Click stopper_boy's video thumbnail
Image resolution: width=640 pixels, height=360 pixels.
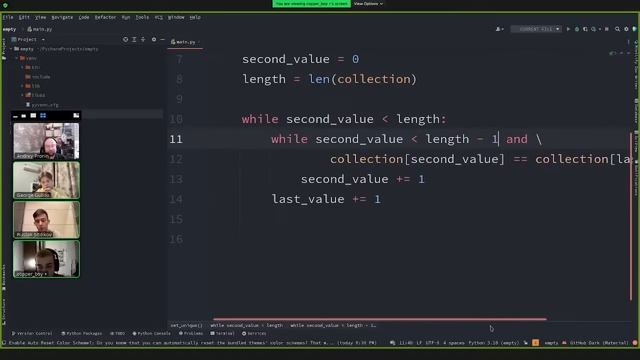(46, 259)
